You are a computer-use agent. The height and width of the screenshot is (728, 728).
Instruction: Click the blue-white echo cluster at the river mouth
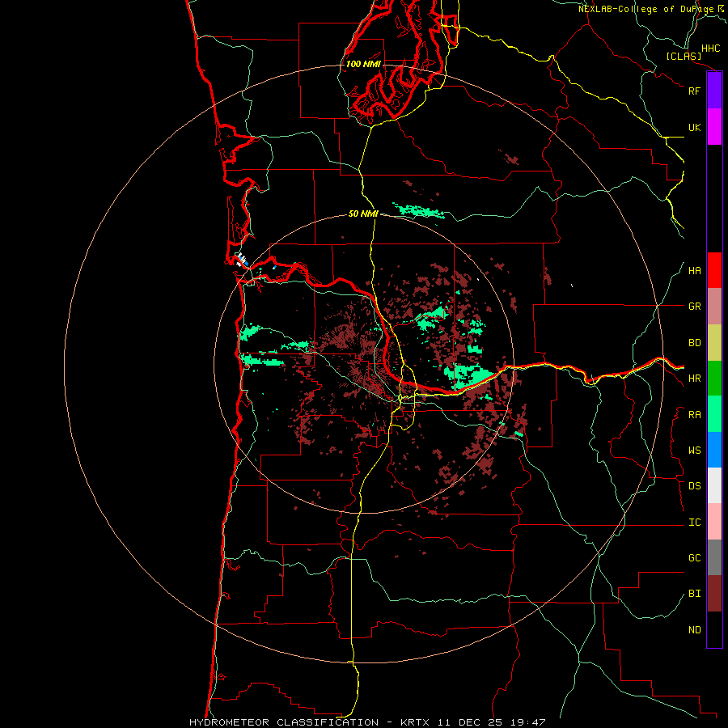241,260
